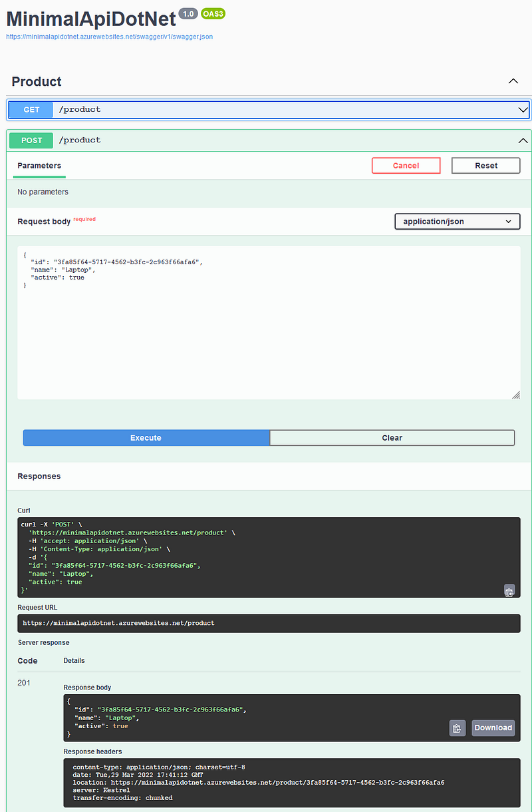Viewport: 532px width, 812px height.
Task: Copy the response body to clipboard
Action: coord(457,728)
